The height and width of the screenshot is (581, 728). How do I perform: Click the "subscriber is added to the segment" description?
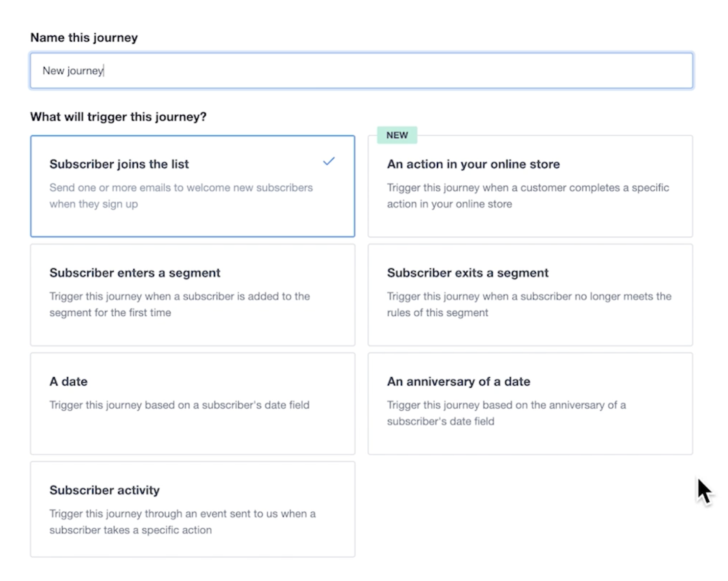pos(179,304)
